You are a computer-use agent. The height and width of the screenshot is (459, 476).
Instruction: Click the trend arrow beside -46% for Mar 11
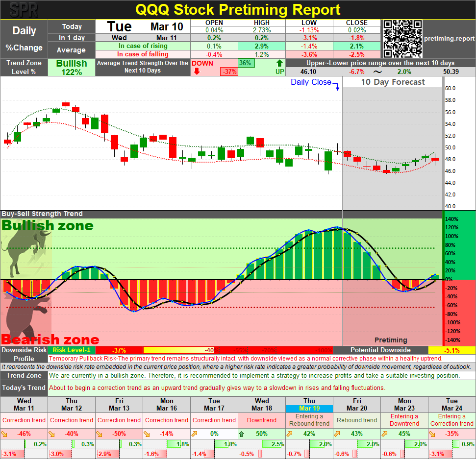click(x=4, y=434)
